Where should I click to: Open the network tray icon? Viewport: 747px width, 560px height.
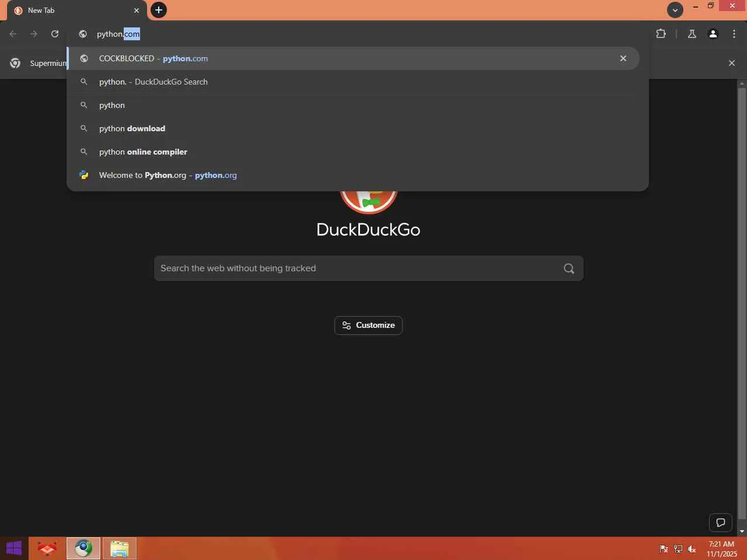coord(678,548)
